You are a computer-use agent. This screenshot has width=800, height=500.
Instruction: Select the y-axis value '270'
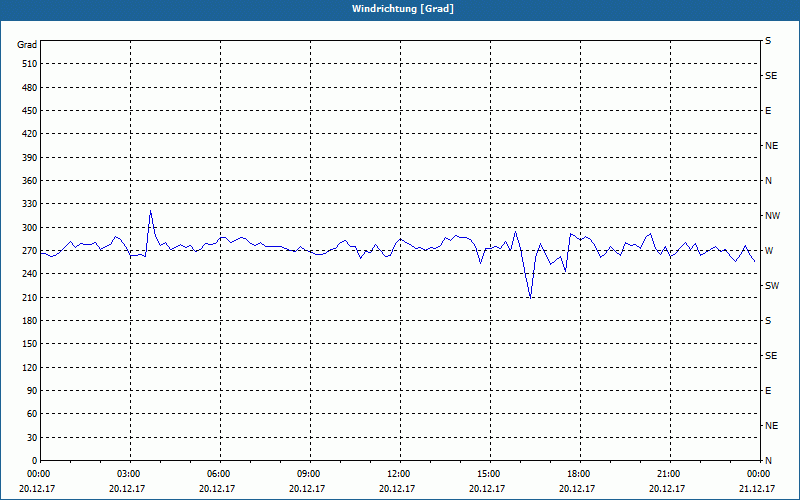tap(30, 251)
